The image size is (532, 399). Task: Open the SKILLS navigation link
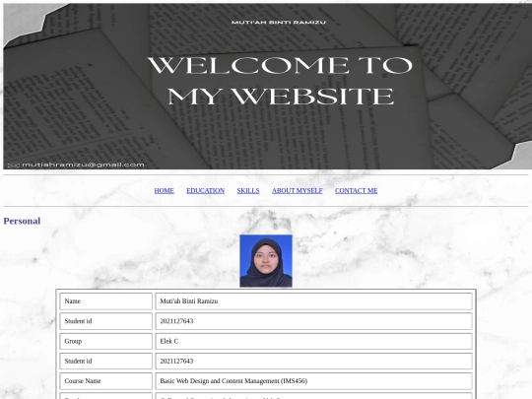coord(248,191)
